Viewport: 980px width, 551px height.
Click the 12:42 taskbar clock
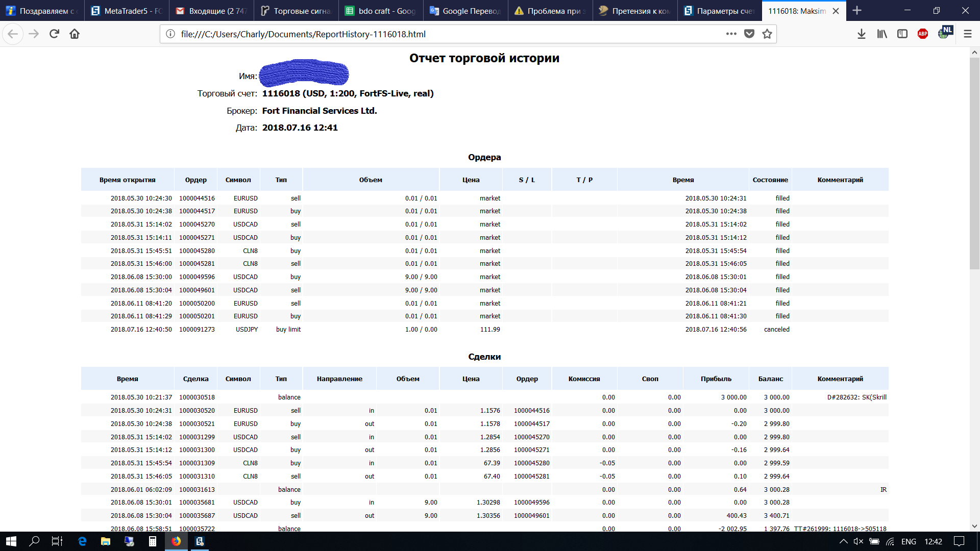[933, 541]
